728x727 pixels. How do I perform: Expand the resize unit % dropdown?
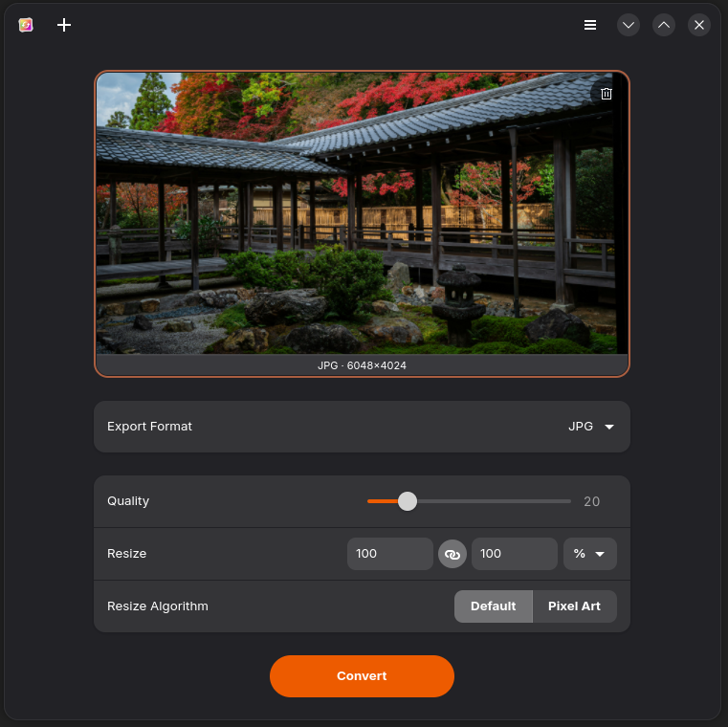point(589,554)
